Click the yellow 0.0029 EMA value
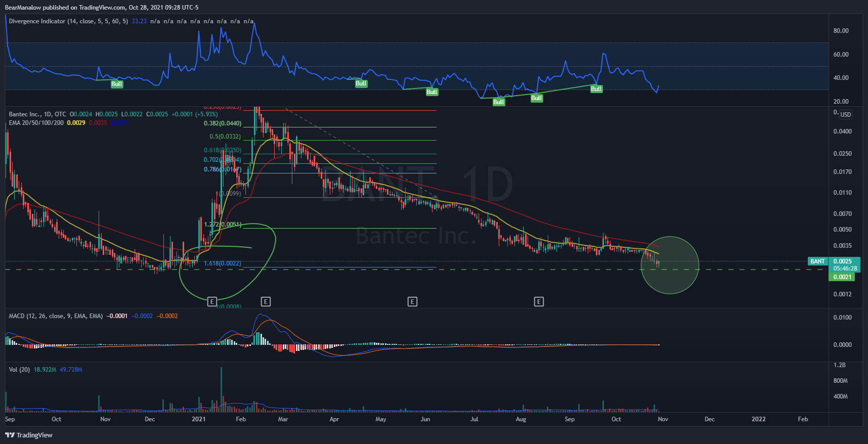The height and width of the screenshot is (444, 868). (x=76, y=123)
